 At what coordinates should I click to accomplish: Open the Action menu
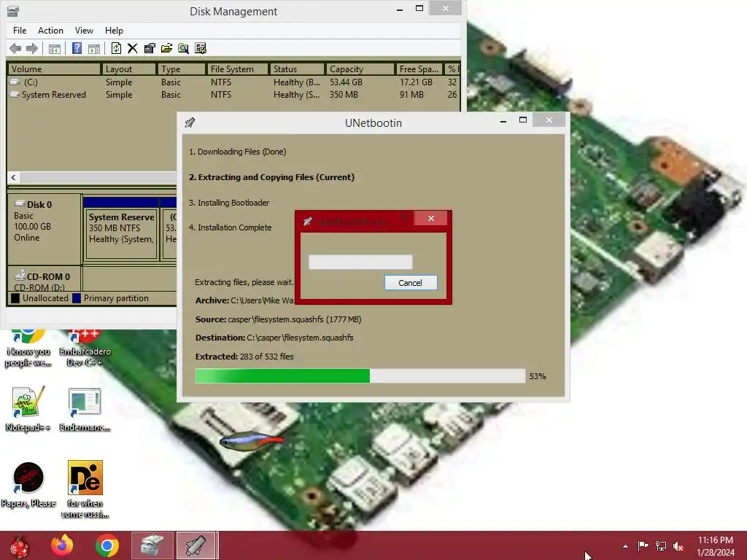pyautogui.click(x=50, y=31)
